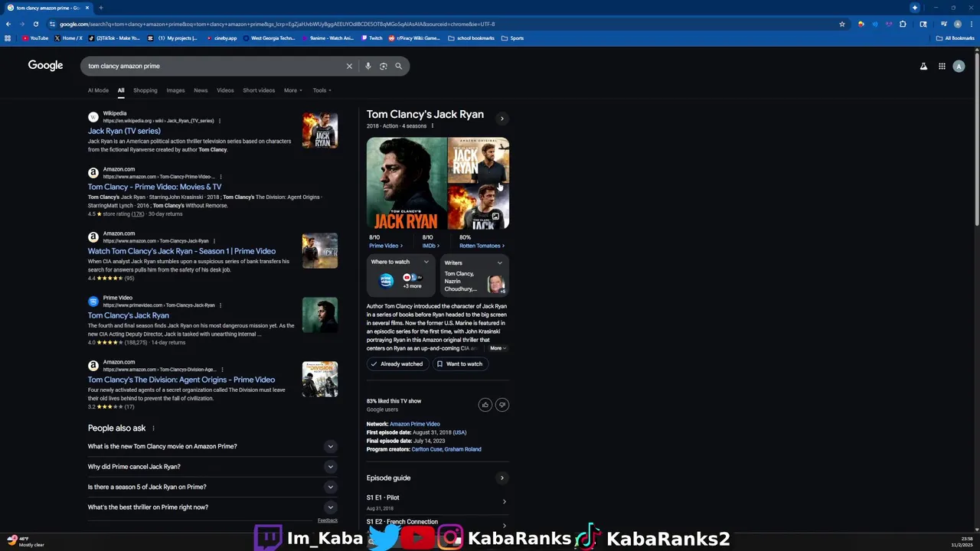Switch to the Short videos tab

[259, 90]
